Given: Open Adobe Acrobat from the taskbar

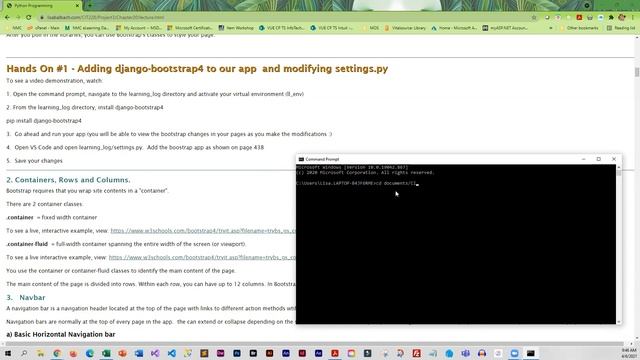Looking at the screenshot, I should tap(335, 353).
